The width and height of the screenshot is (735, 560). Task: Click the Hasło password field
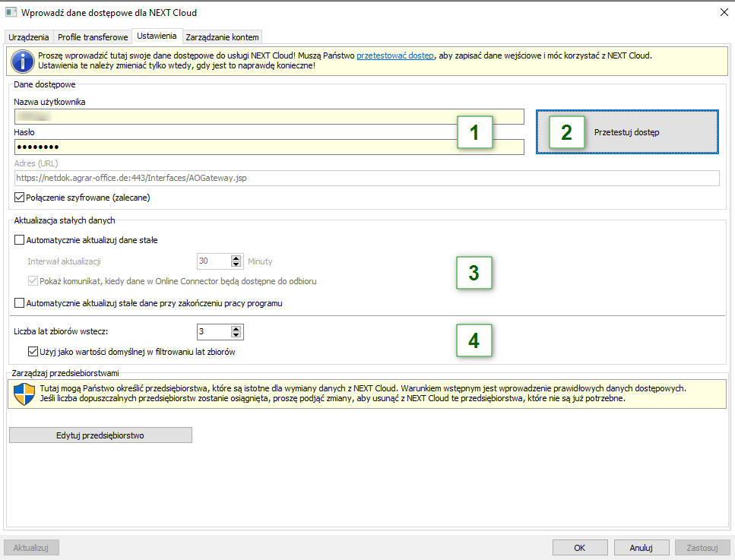[x=269, y=147]
